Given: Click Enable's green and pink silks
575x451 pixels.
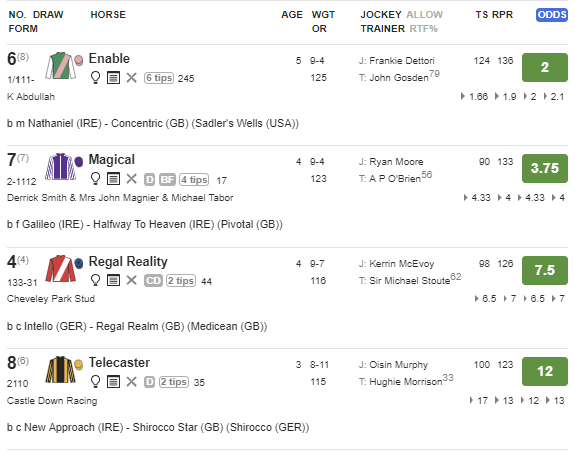Looking at the screenshot, I should point(64,65).
